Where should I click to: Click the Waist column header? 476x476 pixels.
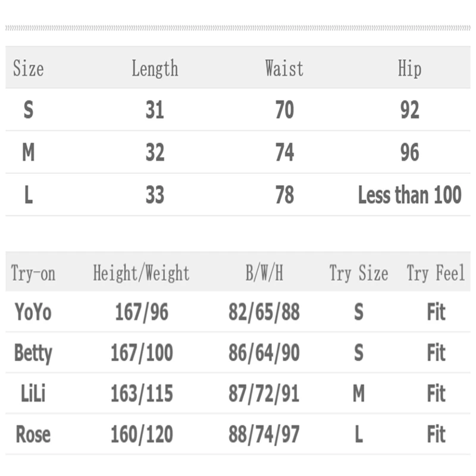point(284,68)
